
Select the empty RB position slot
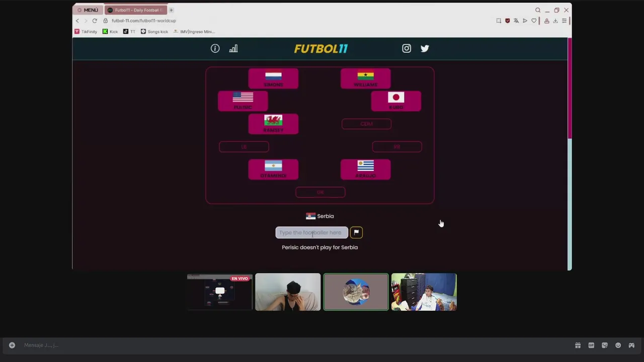click(x=397, y=147)
